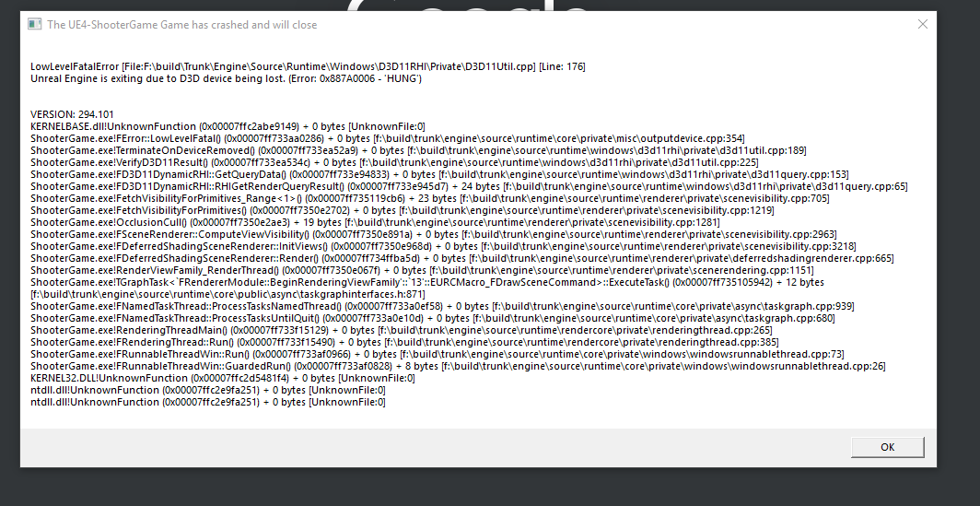
Task: Click the RenderingThreadMain() stack entry
Action: pos(402,330)
